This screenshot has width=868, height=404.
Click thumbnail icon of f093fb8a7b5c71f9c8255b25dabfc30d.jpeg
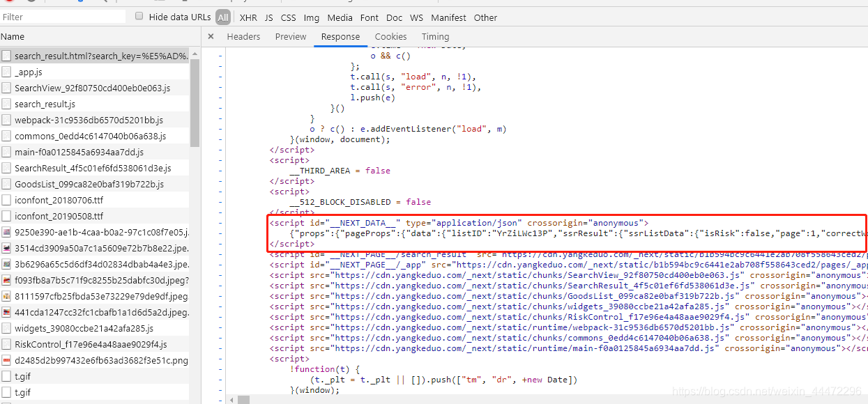6,280
